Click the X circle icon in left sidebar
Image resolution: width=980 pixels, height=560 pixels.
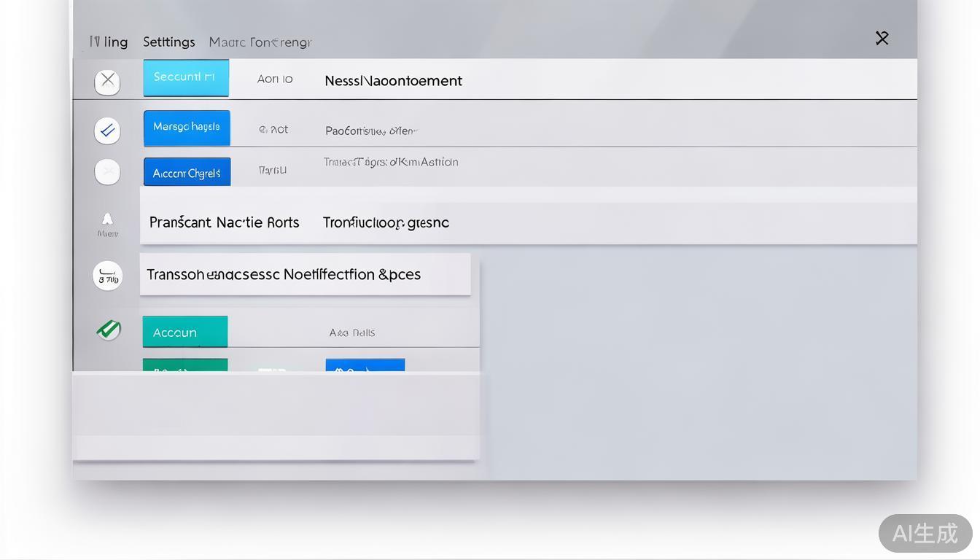pyautogui.click(x=107, y=81)
